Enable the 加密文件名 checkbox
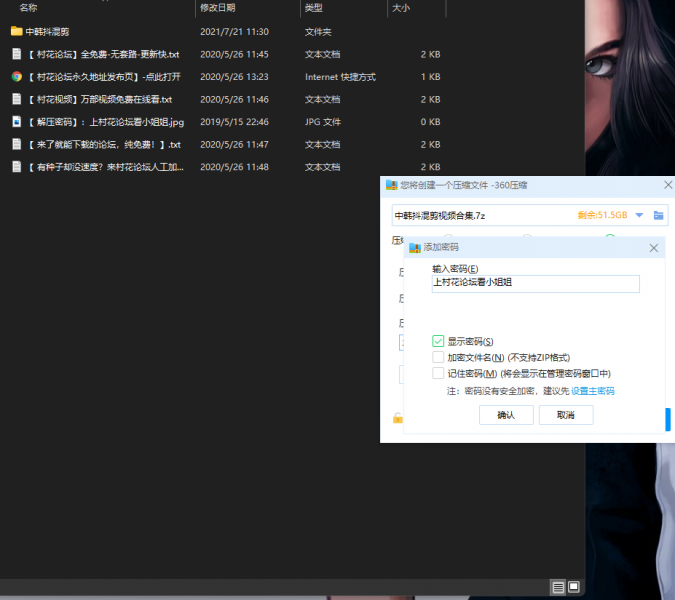 [x=438, y=357]
